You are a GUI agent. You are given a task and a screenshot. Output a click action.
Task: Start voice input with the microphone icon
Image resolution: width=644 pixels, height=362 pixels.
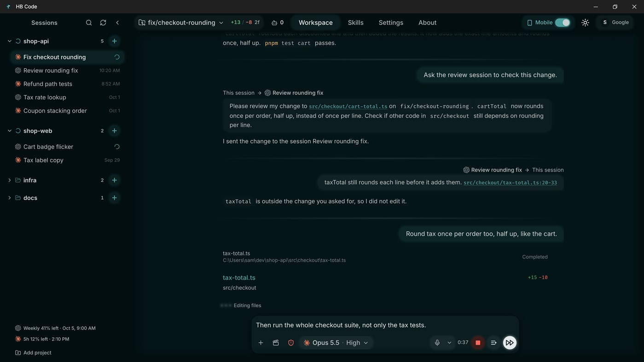(437, 343)
